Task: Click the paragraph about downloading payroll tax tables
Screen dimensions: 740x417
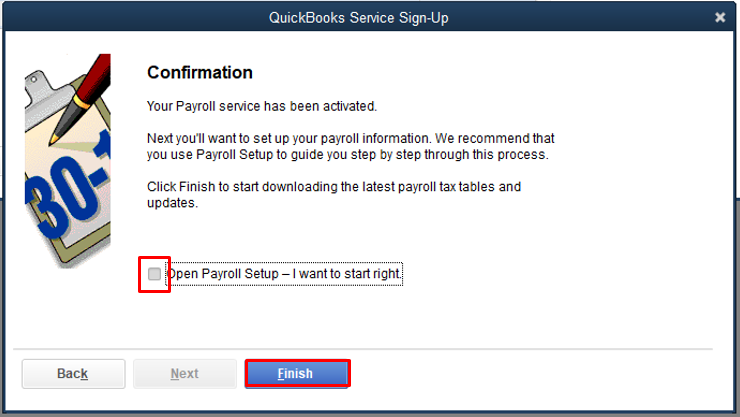Action: point(333,195)
